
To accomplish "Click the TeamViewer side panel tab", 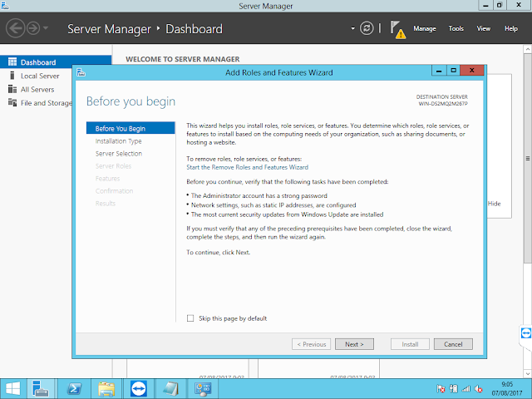I will click(525, 332).
